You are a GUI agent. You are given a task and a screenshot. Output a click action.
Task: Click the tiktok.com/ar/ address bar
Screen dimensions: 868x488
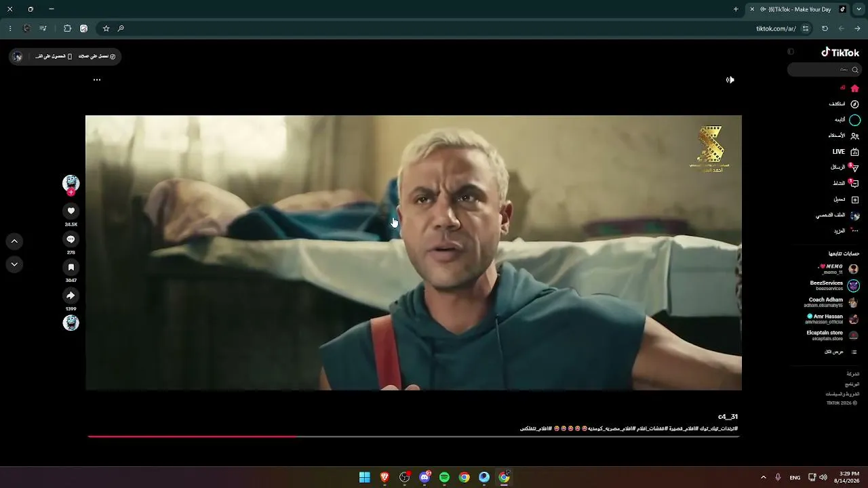[776, 28]
